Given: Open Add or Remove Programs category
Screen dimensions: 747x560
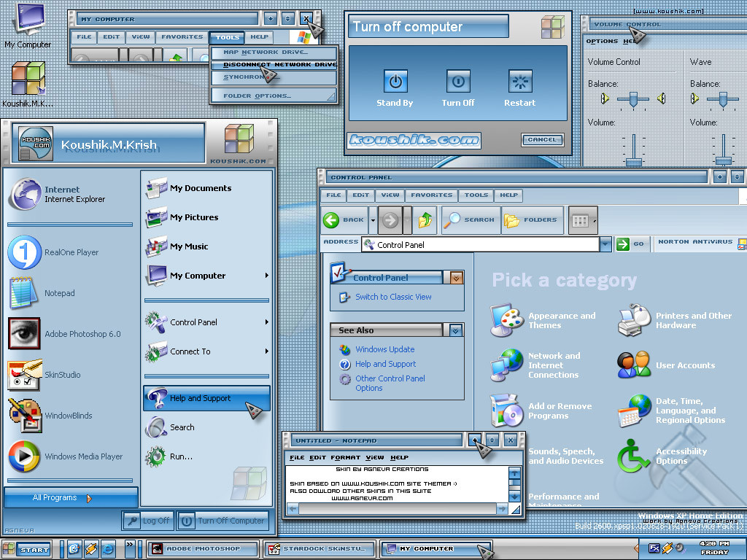Looking at the screenshot, I should click(x=541, y=411).
